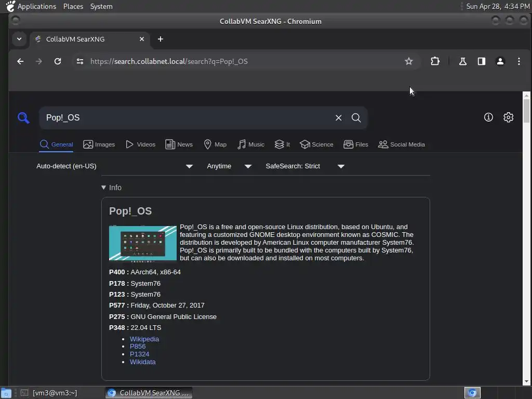Select the P400 AArch64, x86-64 row
The width and height of the screenshot is (532, 399).
tap(145, 272)
